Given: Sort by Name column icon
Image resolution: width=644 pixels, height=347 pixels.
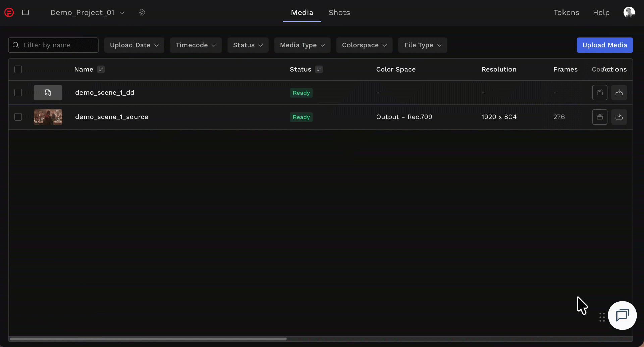Looking at the screenshot, I should [101, 69].
